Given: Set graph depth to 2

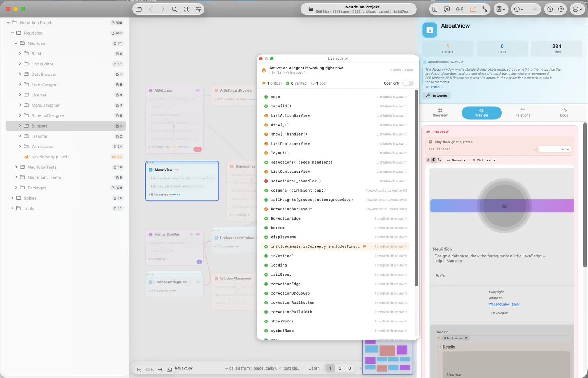Looking at the screenshot, I should tap(340, 368).
